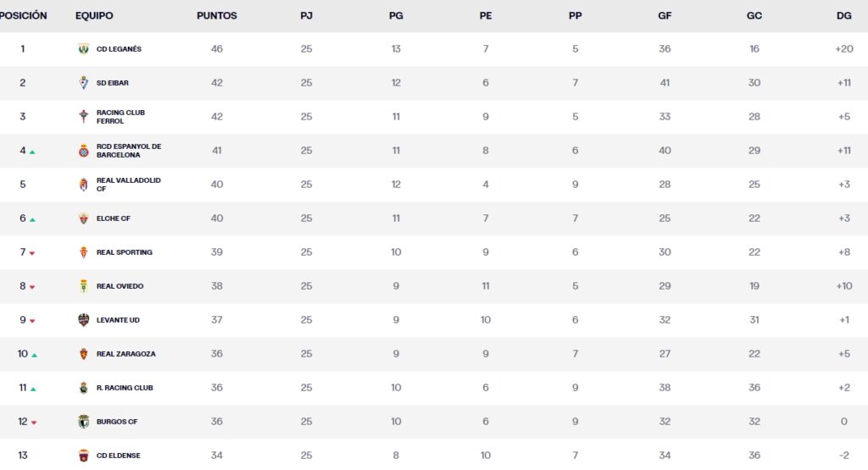Click the Real Valladolid CF crest
868x470 pixels.
pyautogui.click(x=83, y=185)
